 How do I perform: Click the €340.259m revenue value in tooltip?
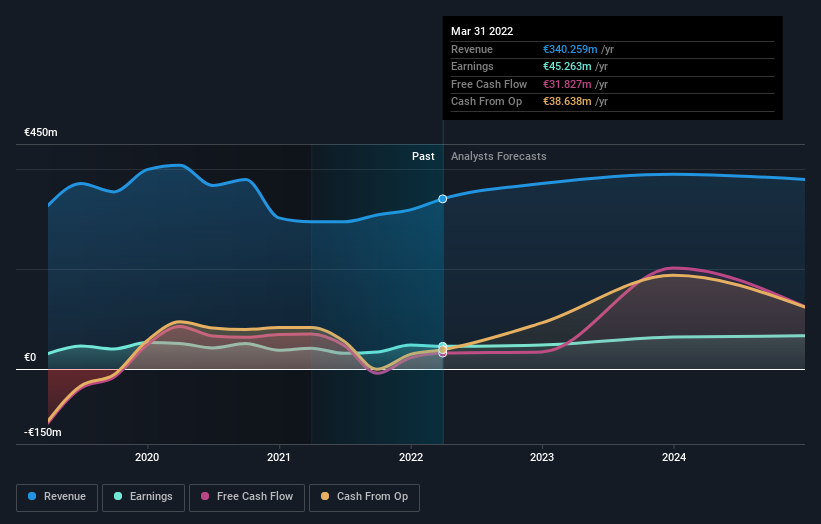click(570, 49)
